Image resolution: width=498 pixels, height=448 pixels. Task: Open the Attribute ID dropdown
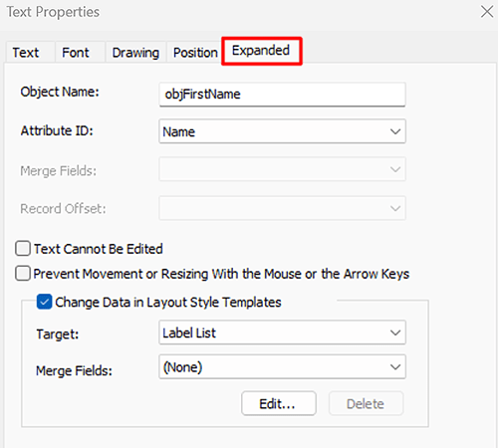pyautogui.click(x=282, y=131)
